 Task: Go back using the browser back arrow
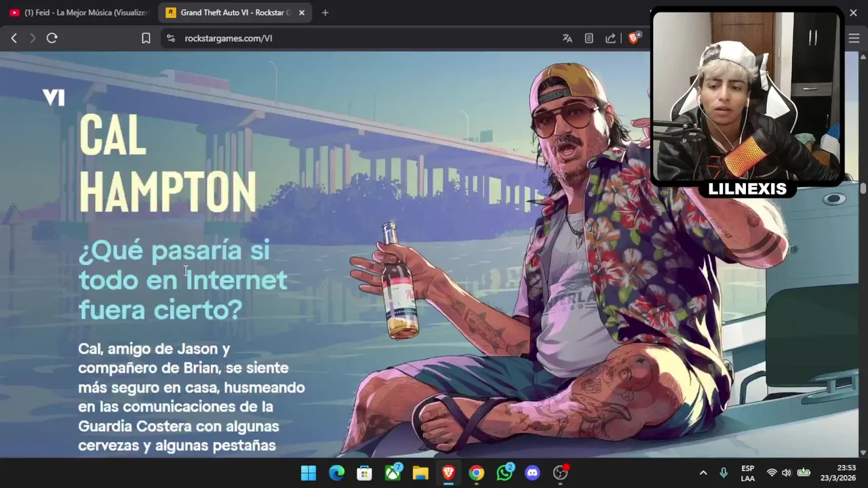[14, 39]
